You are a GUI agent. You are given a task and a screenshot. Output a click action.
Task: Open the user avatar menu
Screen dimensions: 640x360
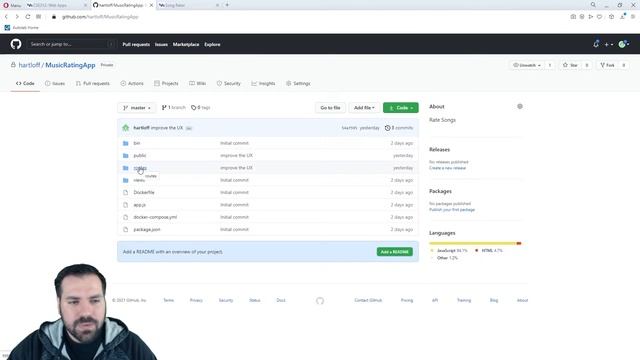[x=624, y=44]
